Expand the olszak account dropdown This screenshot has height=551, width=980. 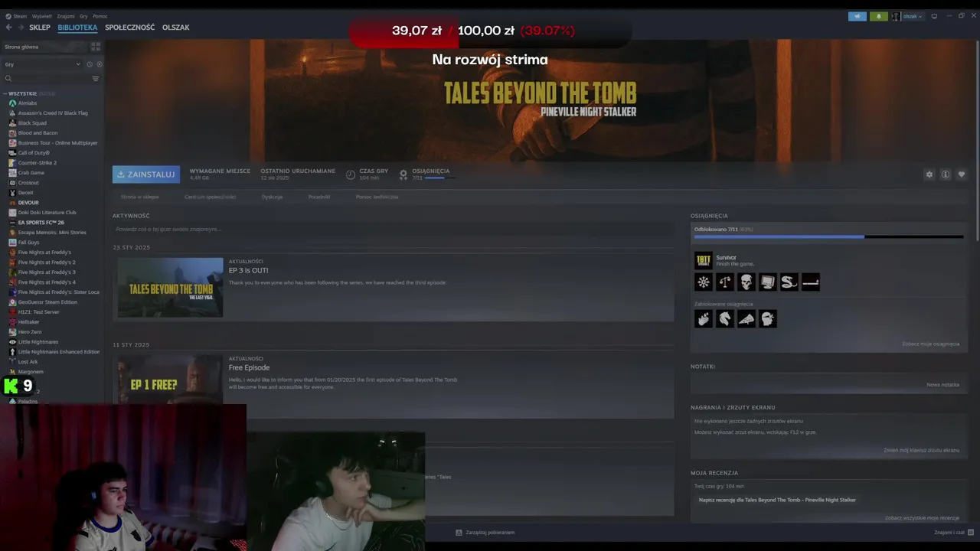[x=908, y=16]
